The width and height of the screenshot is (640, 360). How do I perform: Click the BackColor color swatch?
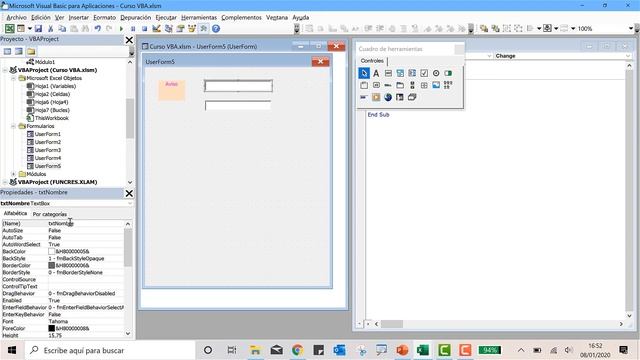[x=51, y=251]
